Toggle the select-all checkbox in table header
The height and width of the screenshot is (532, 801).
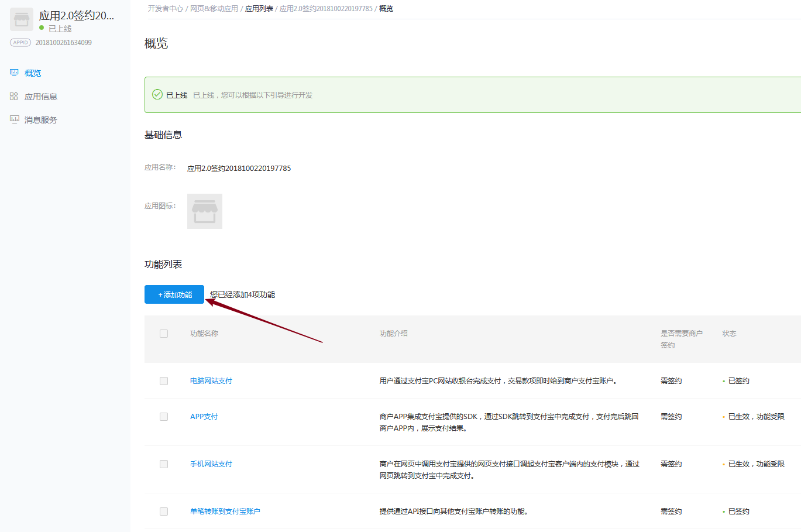click(x=164, y=334)
